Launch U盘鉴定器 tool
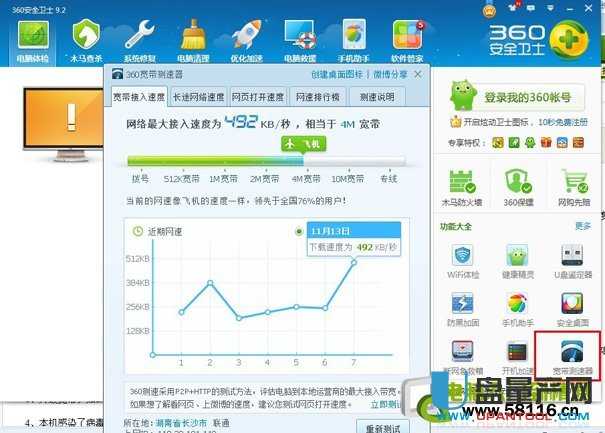This screenshot has height=433, width=605. [x=573, y=262]
